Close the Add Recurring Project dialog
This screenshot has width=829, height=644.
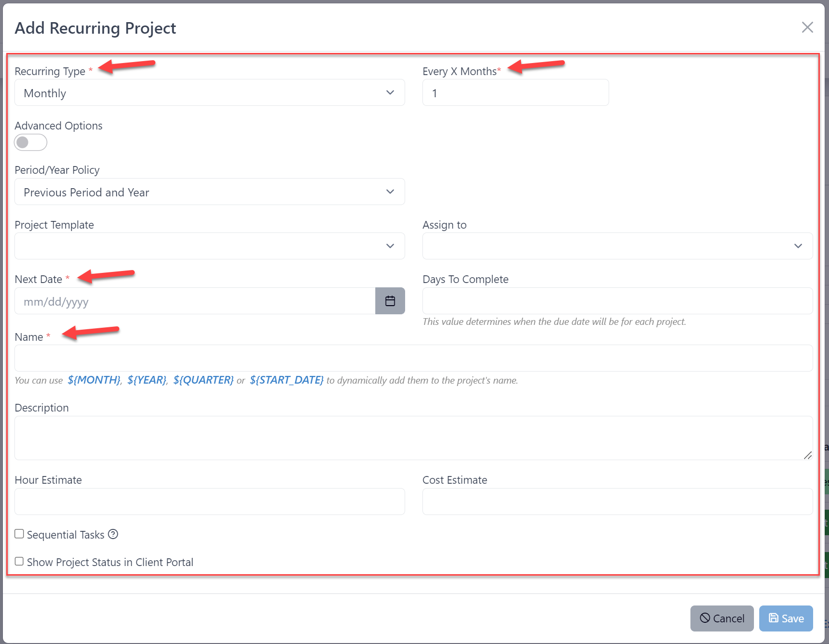[x=807, y=27]
